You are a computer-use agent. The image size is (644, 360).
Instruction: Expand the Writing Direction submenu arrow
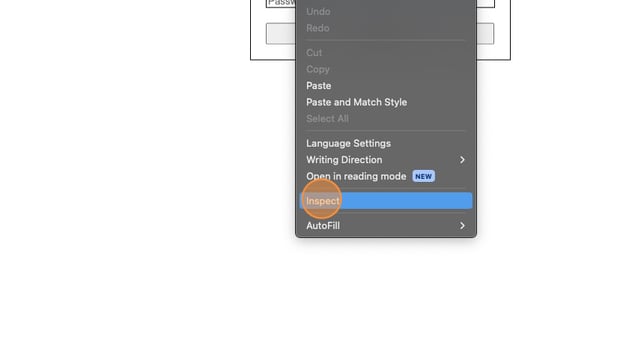pyautogui.click(x=462, y=160)
